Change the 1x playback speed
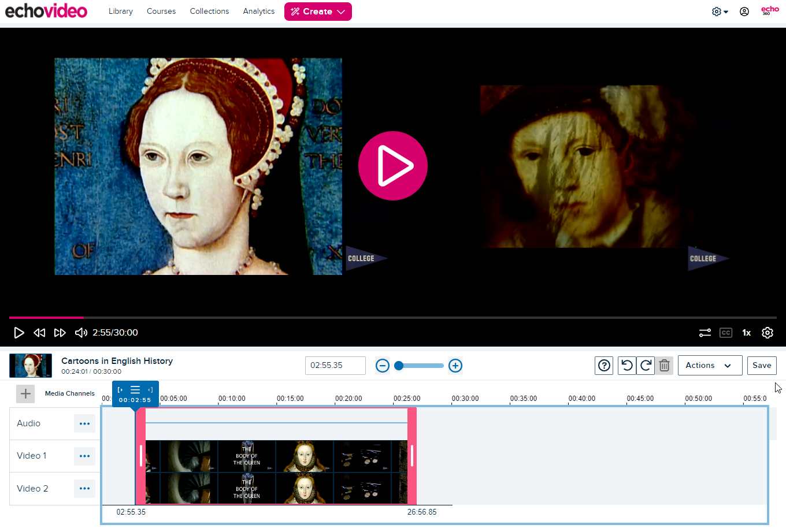The image size is (786, 532). click(x=747, y=333)
